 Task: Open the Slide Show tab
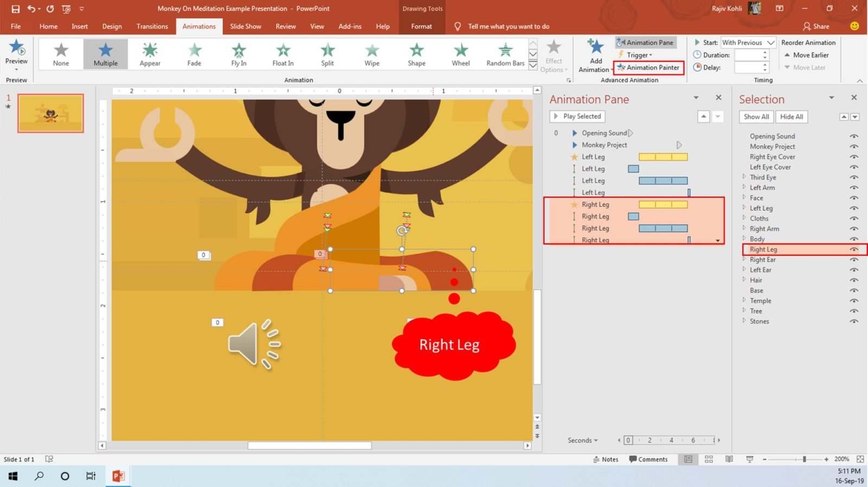coord(245,26)
